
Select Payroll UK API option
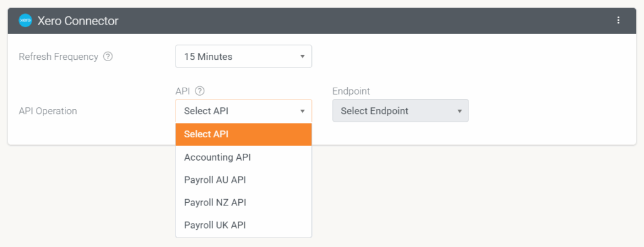tap(243, 225)
